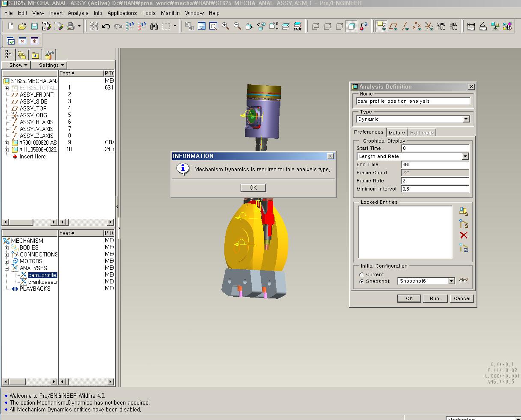Screen dimensions: 521x420
Task: Select crankcase analysis in mechanism tree
Action: coord(42,282)
